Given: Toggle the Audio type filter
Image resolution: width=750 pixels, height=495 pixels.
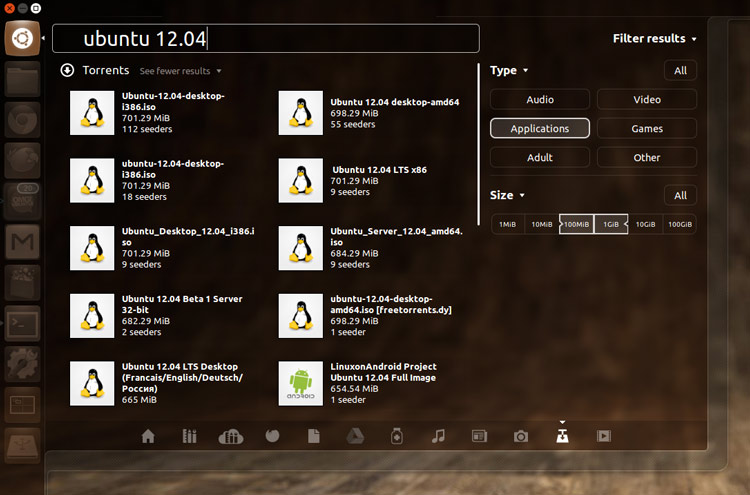Looking at the screenshot, I should pos(540,99).
